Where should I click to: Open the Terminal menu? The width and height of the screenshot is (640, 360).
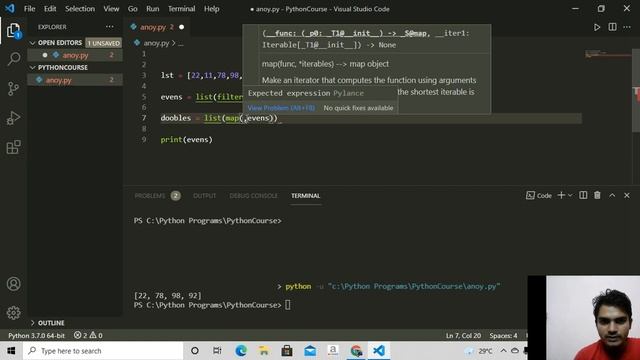[182, 9]
